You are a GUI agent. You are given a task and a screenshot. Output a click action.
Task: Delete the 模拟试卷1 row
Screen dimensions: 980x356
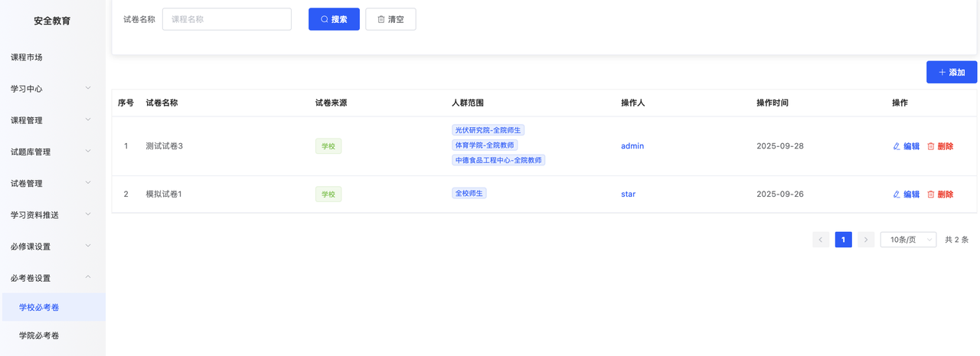[x=939, y=194]
